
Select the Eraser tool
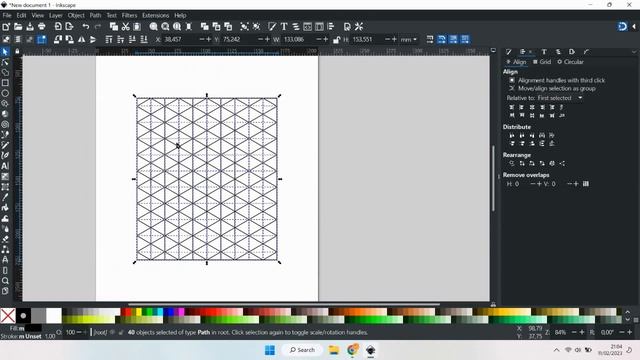pos(5,239)
